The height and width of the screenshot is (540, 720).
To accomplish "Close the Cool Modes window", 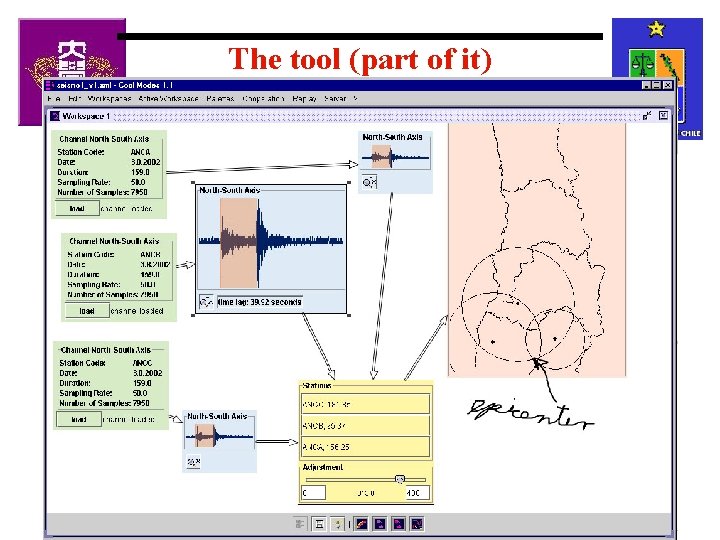I will pos(668,85).
